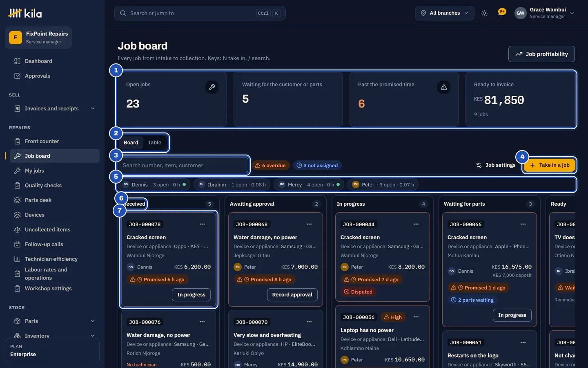Switch to the Table view
Image resolution: width=588 pixels, height=368 pixels.
point(155,143)
